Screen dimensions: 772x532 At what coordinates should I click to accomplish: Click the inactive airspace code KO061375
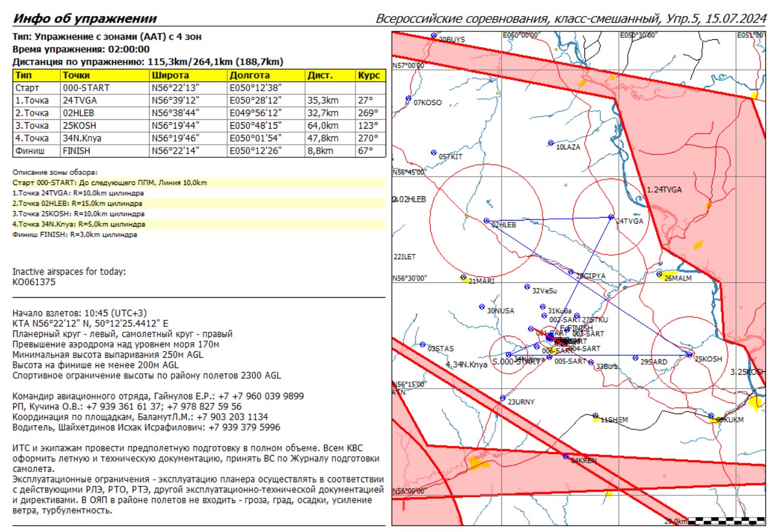tap(34, 282)
